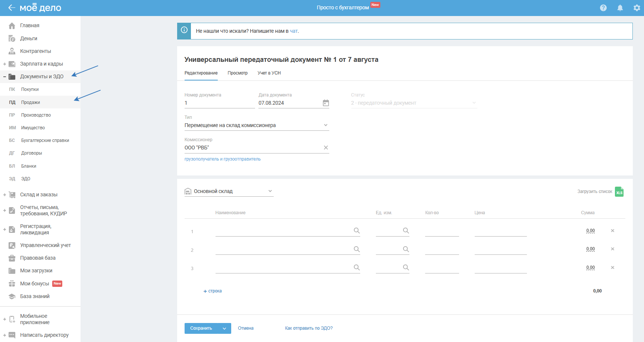This screenshot has width=644, height=342.
Task: Open the Тип dropdown Перемещение на склад комиссионера
Action: [257, 125]
